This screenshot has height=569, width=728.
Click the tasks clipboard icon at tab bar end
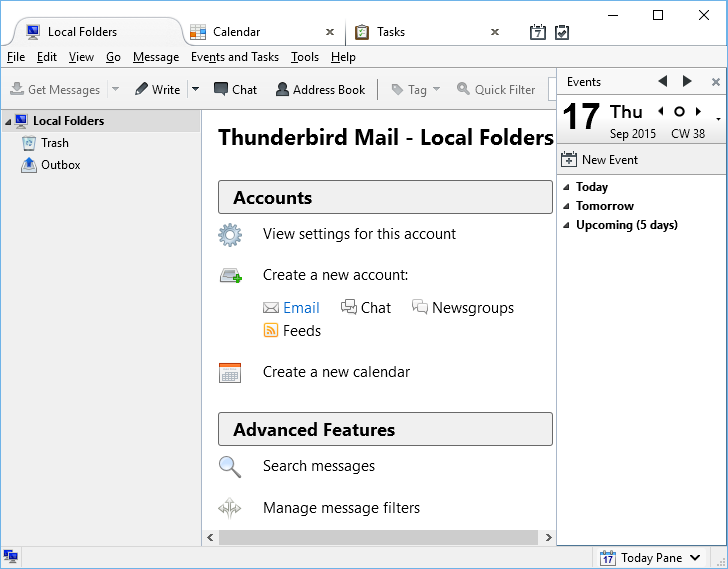point(562,32)
